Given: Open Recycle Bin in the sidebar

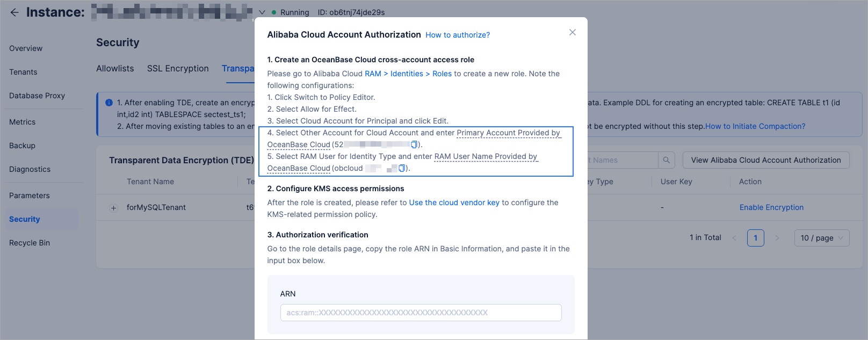Looking at the screenshot, I should [30, 243].
